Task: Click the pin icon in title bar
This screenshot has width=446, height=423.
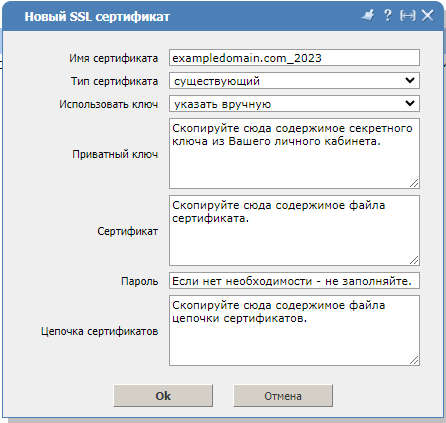Action: coord(368,15)
